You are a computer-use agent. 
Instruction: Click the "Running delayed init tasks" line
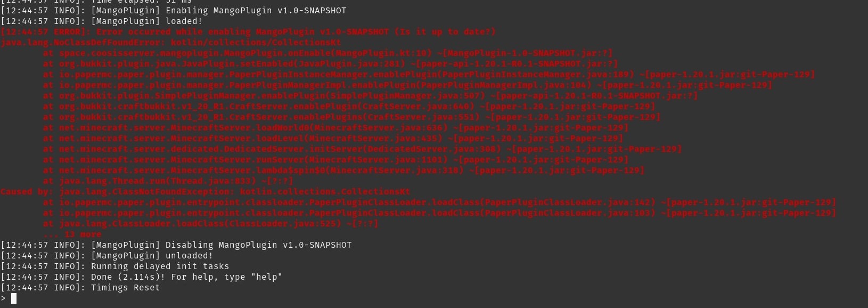pos(114,266)
